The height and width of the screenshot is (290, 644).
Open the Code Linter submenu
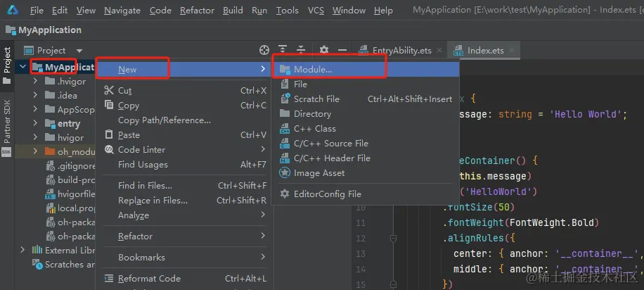click(183, 150)
